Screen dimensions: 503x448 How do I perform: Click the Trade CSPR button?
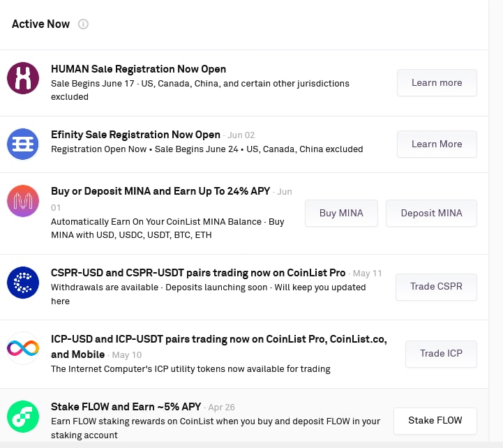point(436,287)
